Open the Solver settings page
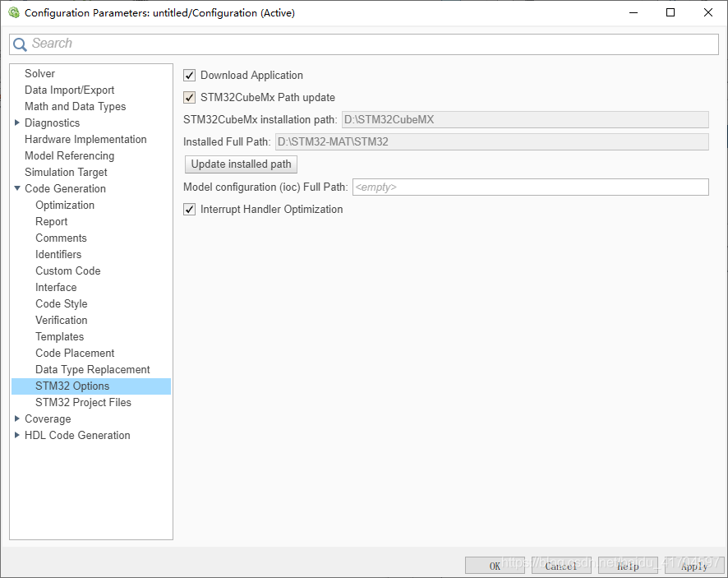 [x=39, y=74]
